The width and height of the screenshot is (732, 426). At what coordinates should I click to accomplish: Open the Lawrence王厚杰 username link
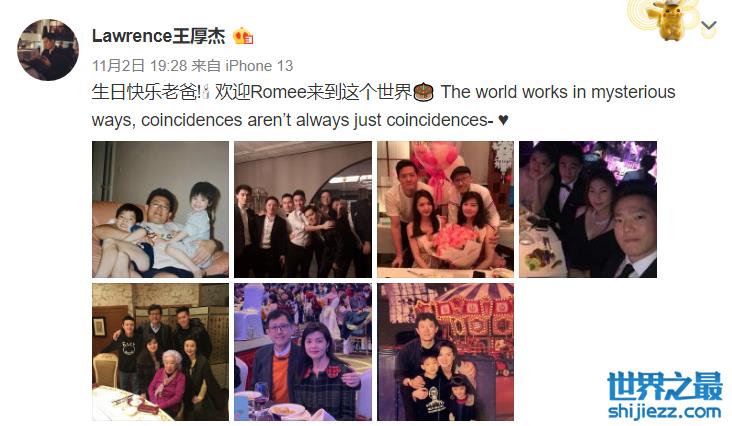tap(158, 36)
